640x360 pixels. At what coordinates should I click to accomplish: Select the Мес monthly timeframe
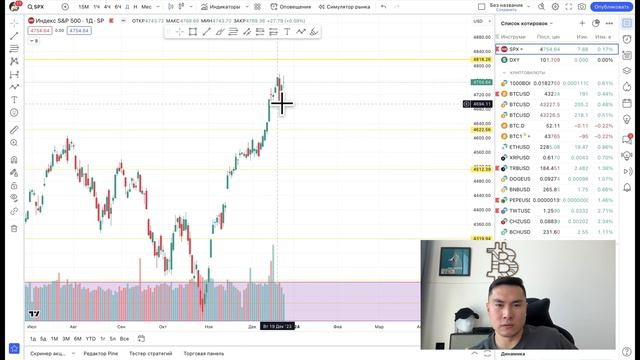pos(146,7)
